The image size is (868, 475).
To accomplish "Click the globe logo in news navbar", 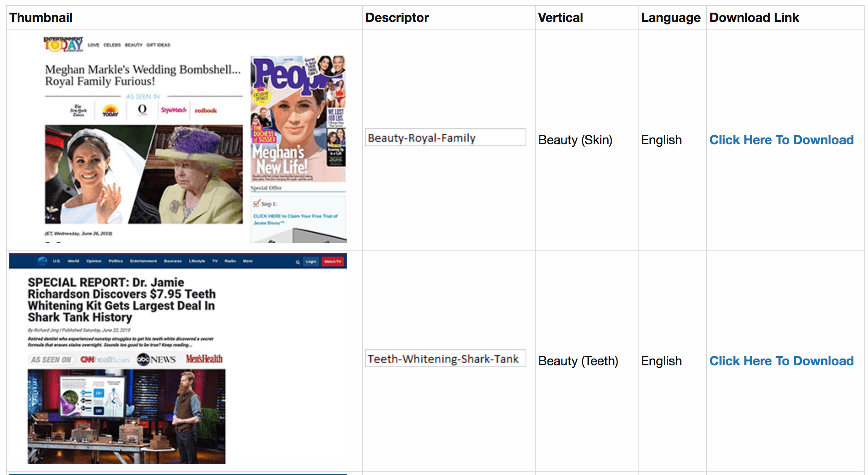I will click(x=42, y=261).
